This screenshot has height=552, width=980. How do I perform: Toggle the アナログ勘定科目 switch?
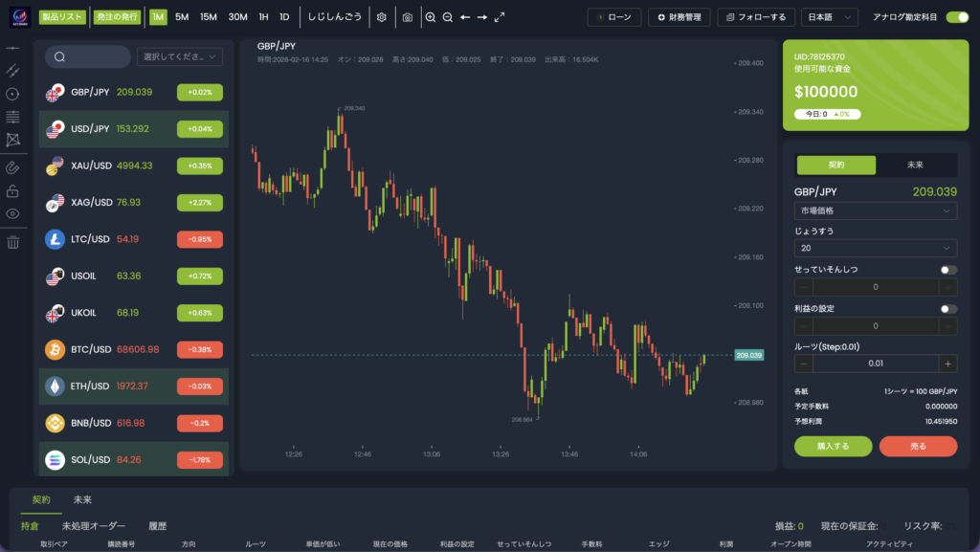pos(956,17)
